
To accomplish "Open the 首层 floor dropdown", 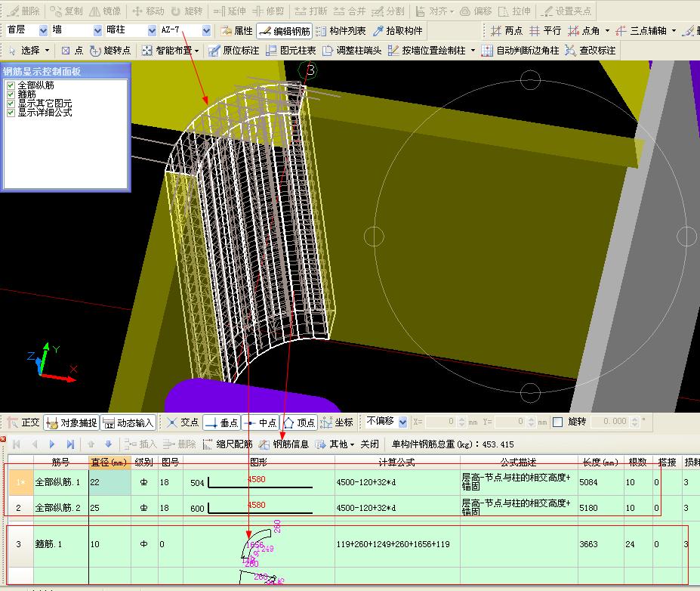I will 43,30.
